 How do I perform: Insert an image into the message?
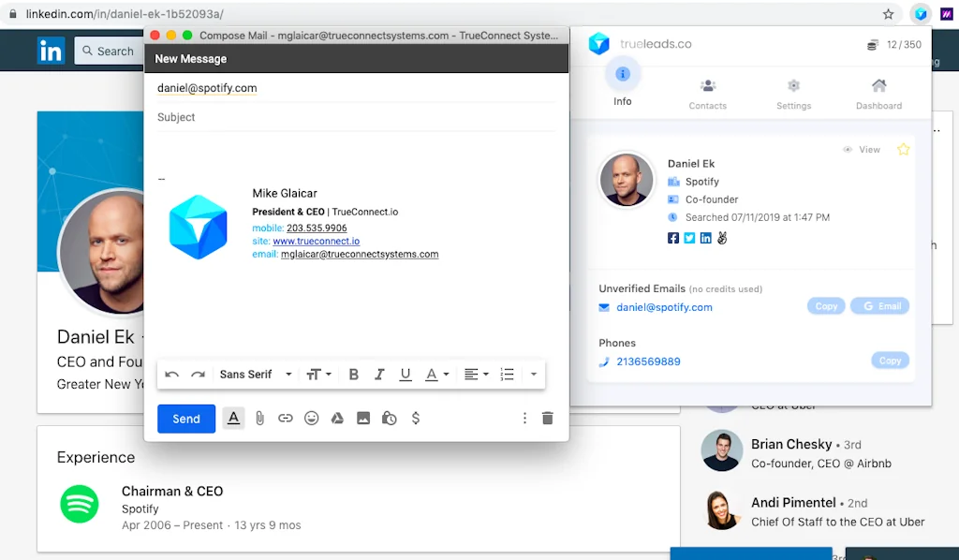point(363,419)
